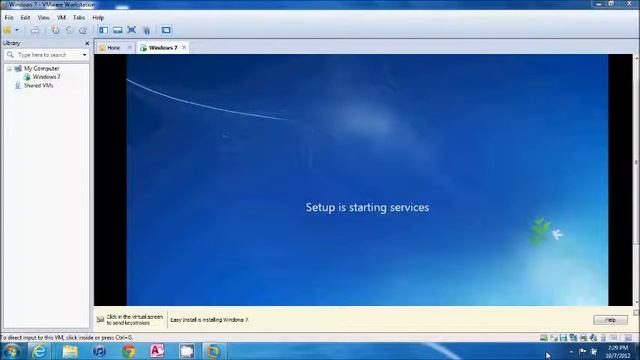
Task: Click the white folder taskbar icon
Action: click(187, 351)
